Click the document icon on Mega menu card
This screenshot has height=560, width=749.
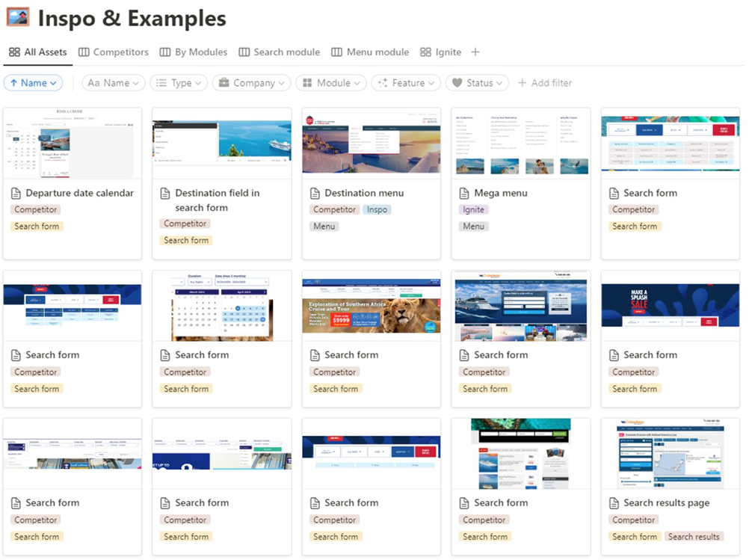[465, 193]
